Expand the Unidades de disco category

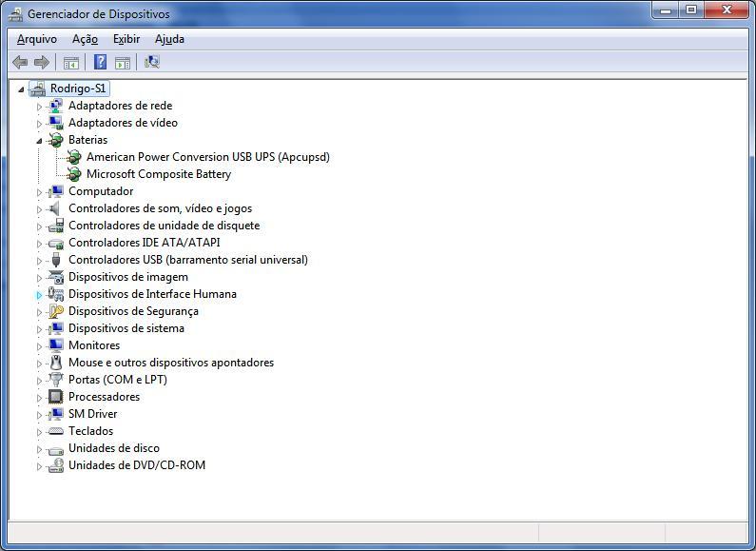tap(39, 449)
